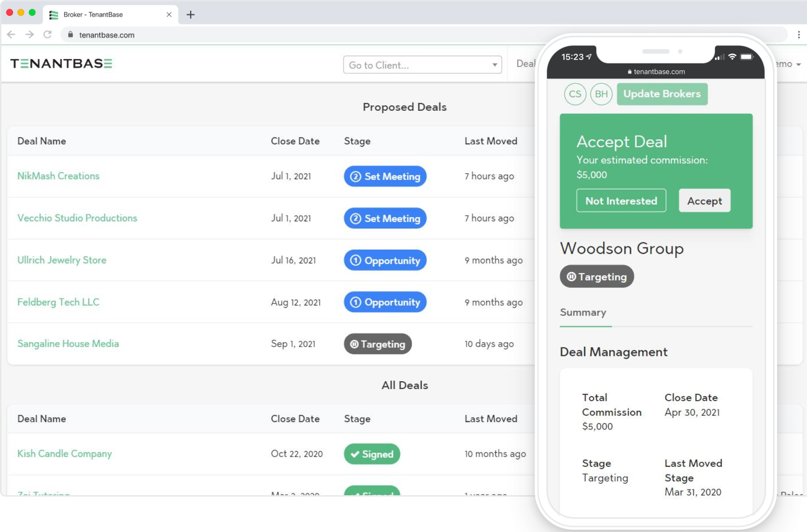Click the Deal Management heading
Viewport: 807px width, 532px height.
click(613, 352)
